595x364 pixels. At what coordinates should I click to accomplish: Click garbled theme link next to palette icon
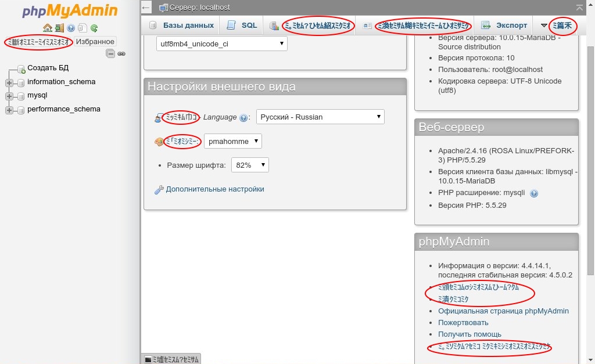click(x=182, y=142)
